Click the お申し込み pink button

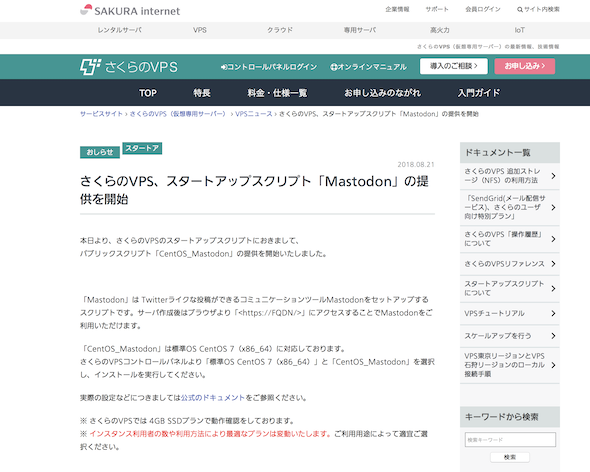pos(525,66)
